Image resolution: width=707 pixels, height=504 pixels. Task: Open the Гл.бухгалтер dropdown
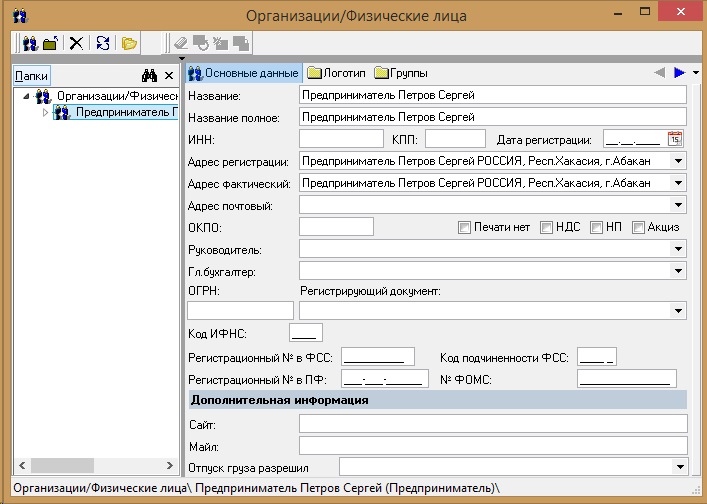pyautogui.click(x=678, y=271)
